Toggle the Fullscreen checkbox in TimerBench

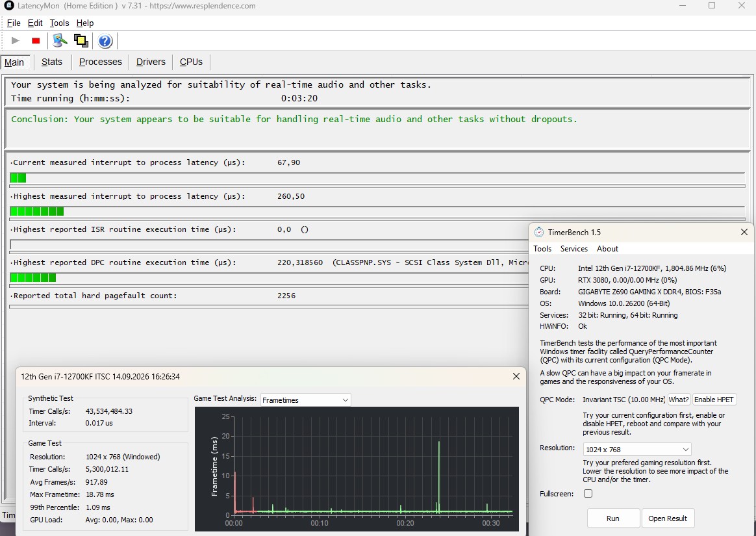(x=588, y=494)
